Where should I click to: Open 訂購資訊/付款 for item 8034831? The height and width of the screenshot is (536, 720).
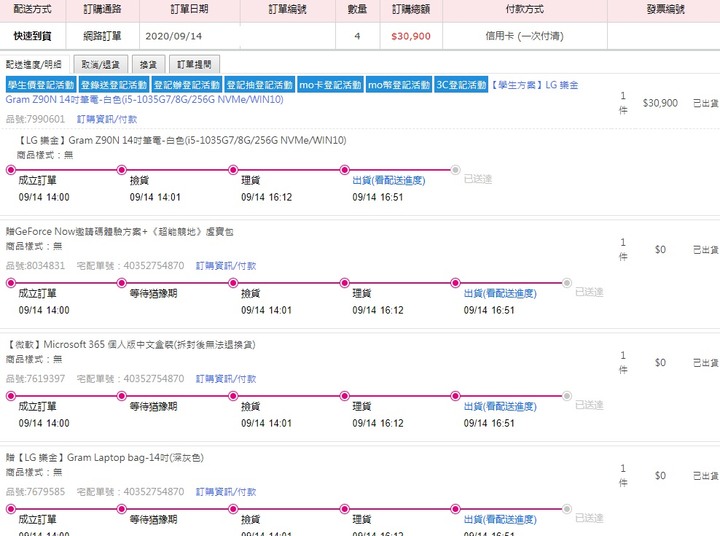[226, 265]
